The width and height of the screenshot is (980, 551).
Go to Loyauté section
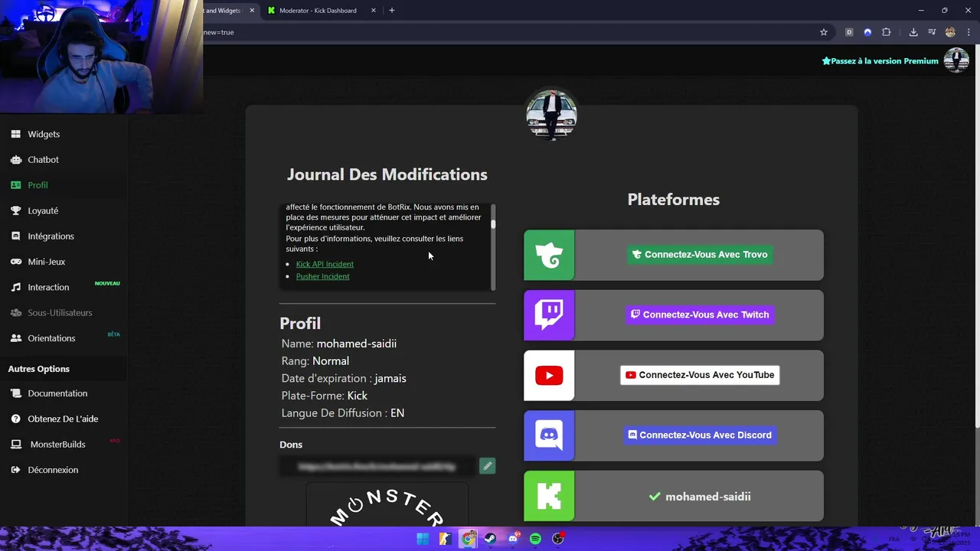pyautogui.click(x=43, y=210)
